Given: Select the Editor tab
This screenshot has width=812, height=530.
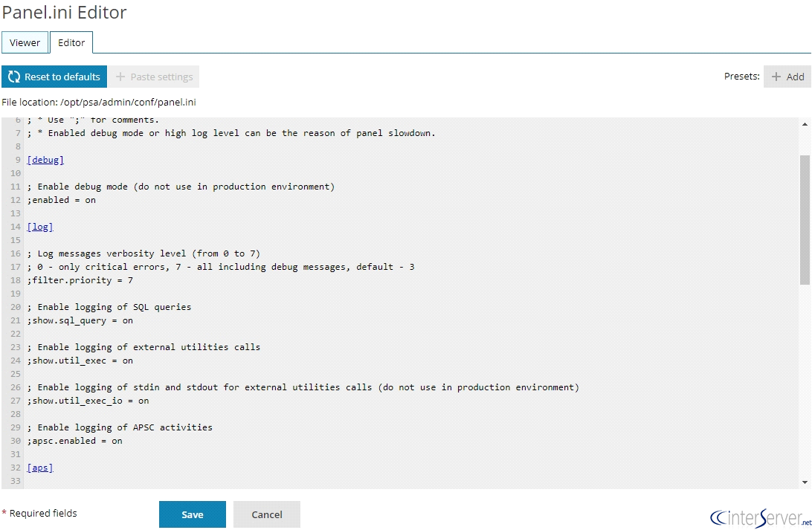Looking at the screenshot, I should click(71, 42).
